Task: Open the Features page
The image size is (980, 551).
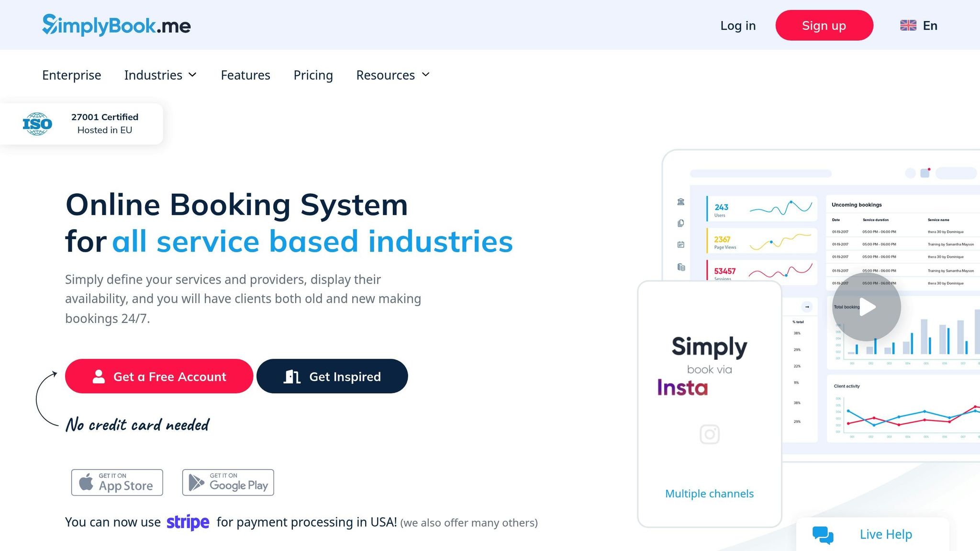Action: click(245, 75)
